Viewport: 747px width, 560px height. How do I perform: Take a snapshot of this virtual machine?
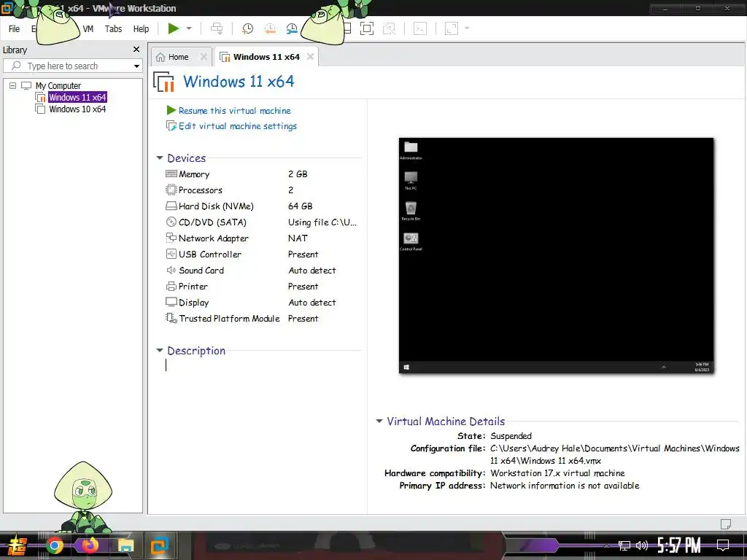click(x=247, y=28)
